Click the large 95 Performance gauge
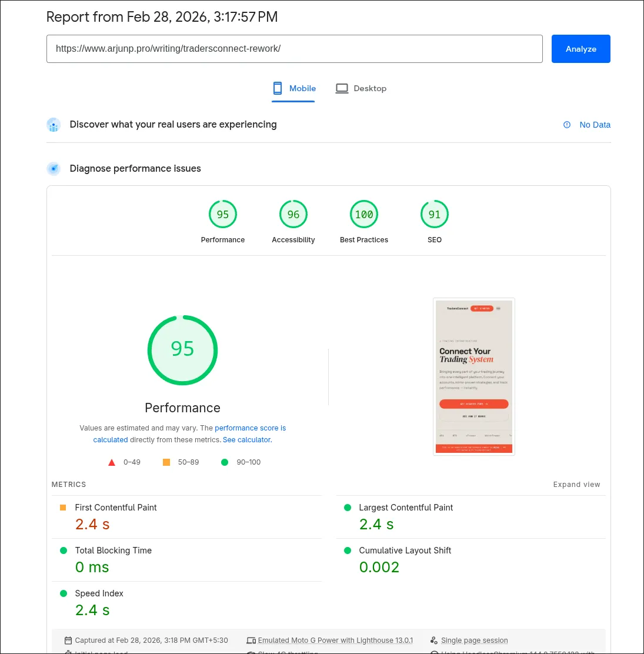 coord(182,350)
